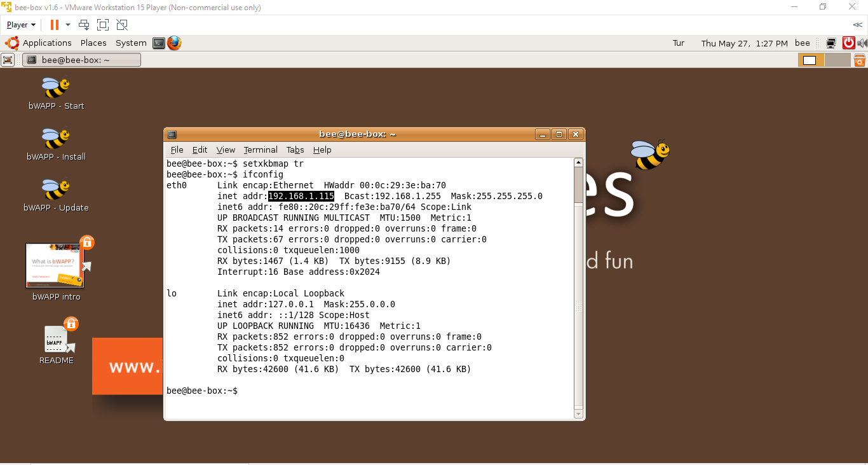Close the bee@bee-box terminal window
The height and width of the screenshot is (465, 868).
(576, 134)
